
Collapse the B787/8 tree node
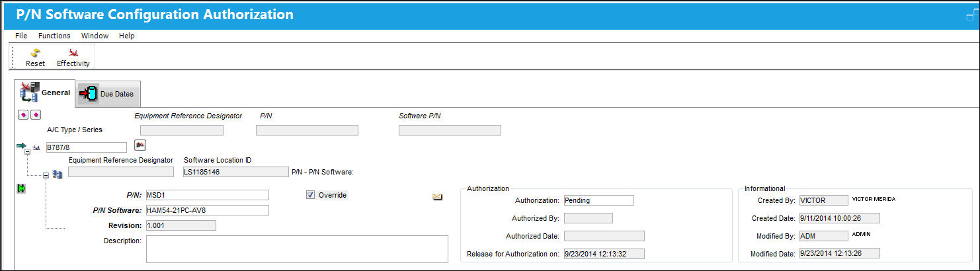point(27,152)
